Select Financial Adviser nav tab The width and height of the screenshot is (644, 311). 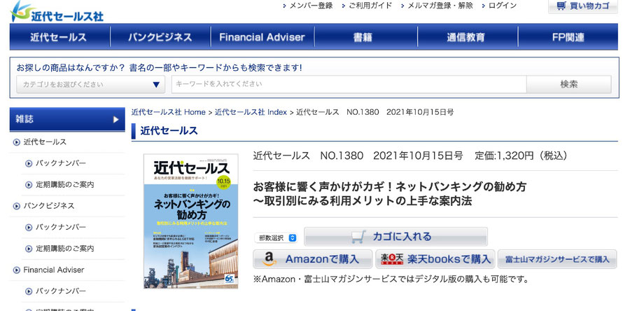(262, 37)
